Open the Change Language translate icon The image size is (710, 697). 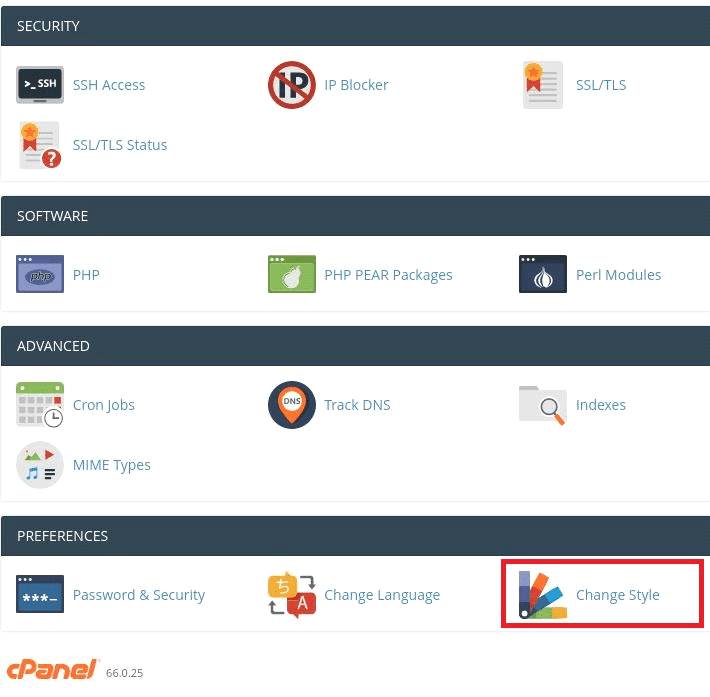292,594
